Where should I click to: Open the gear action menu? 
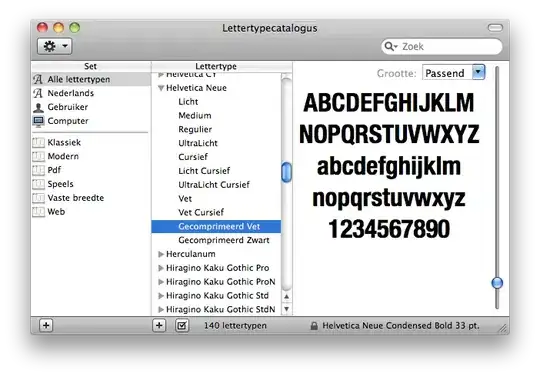point(54,46)
